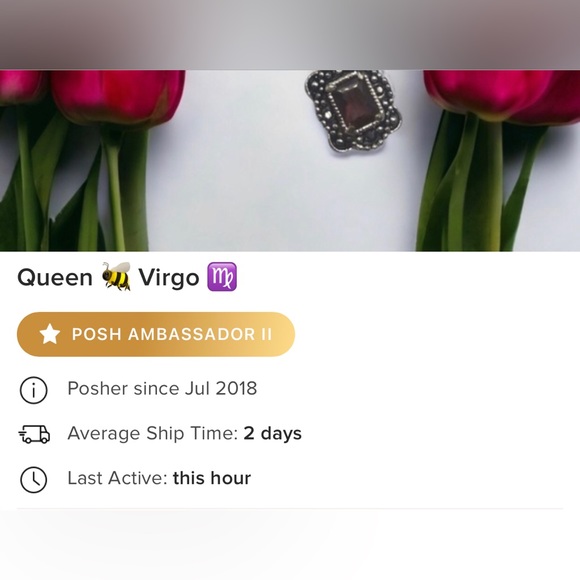Tap the bee emoji in the name

coord(116,276)
